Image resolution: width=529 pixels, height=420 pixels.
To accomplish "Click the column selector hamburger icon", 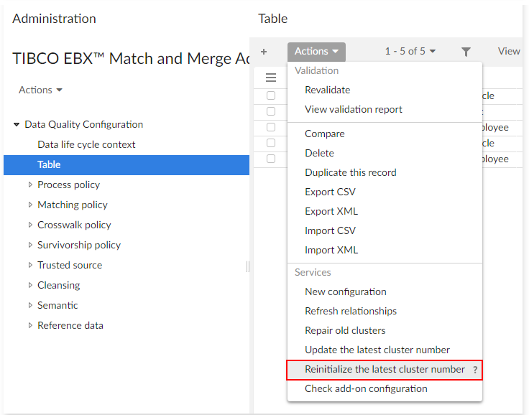I will tap(271, 78).
